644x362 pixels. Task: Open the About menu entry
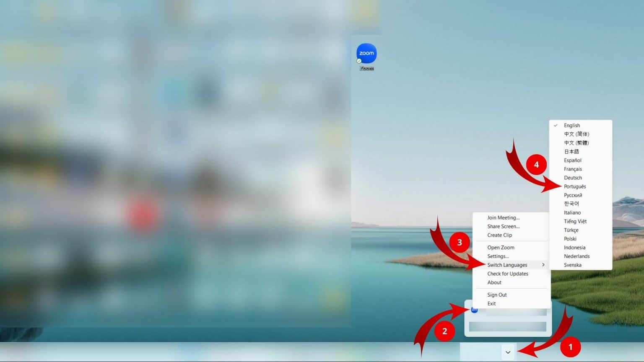[494, 283]
